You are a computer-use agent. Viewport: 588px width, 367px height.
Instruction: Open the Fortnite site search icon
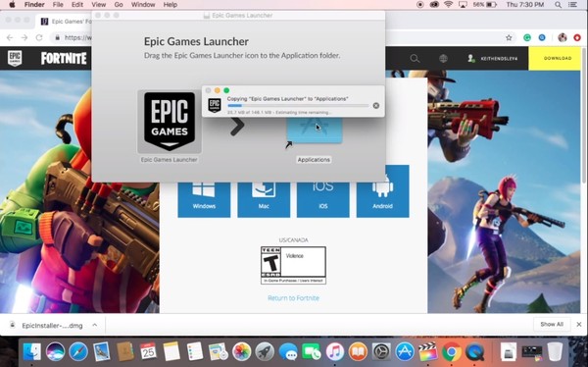pyautogui.click(x=415, y=58)
